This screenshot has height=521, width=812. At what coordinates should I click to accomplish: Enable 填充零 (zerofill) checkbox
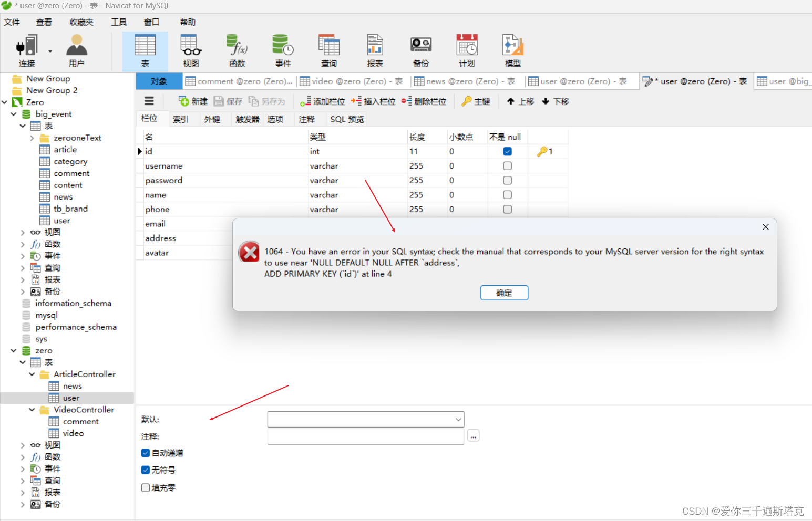(x=146, y=487)
